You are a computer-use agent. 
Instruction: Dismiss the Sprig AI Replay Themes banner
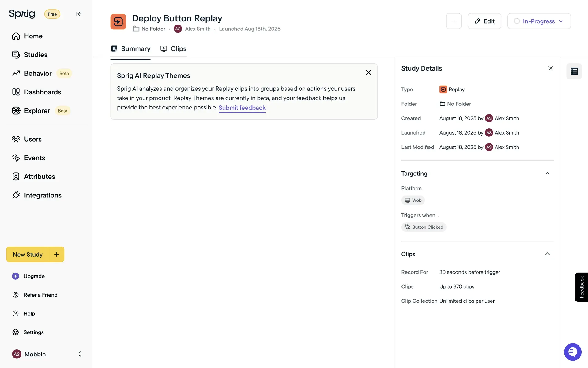coord(368,73)
